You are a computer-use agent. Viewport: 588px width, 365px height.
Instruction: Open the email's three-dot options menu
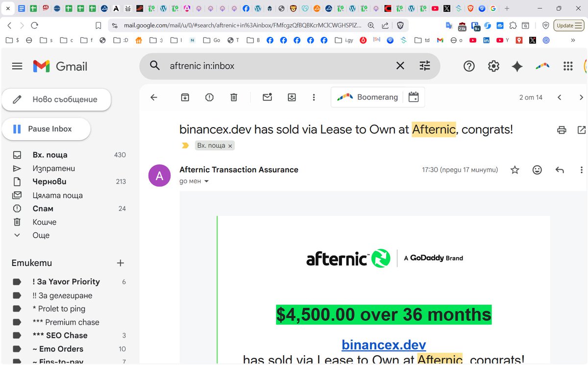(x=314, y=97)
